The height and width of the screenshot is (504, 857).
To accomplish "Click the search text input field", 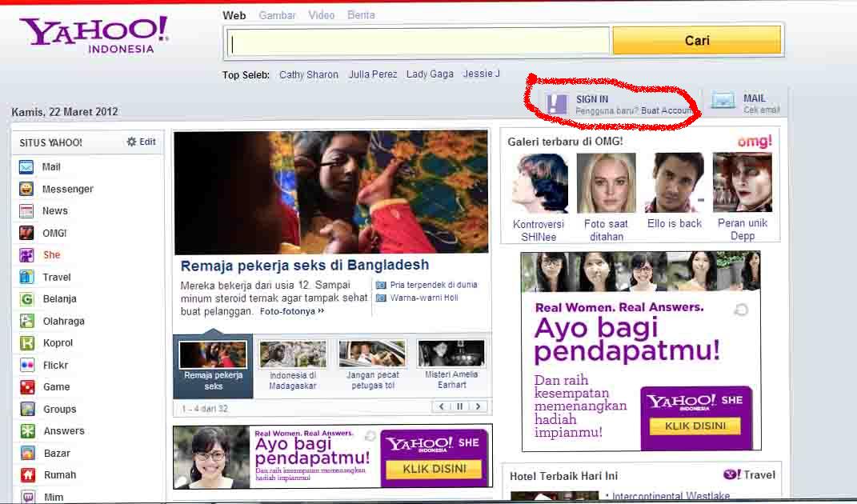I will 418,41.
